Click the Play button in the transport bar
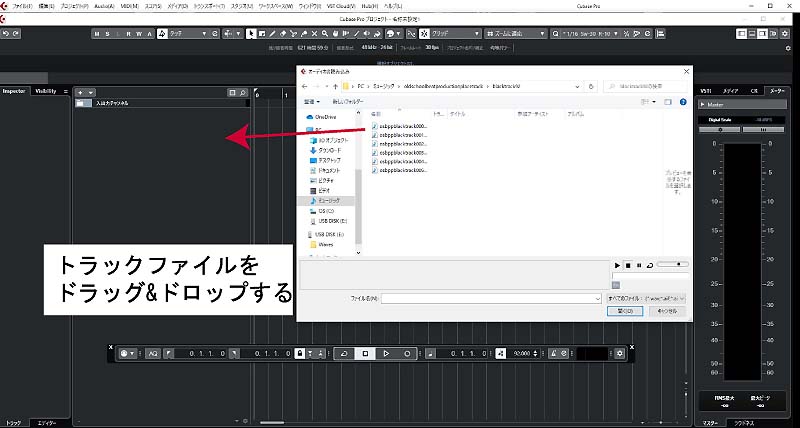Viewport: 800px width, 428px height. [386, 354]
